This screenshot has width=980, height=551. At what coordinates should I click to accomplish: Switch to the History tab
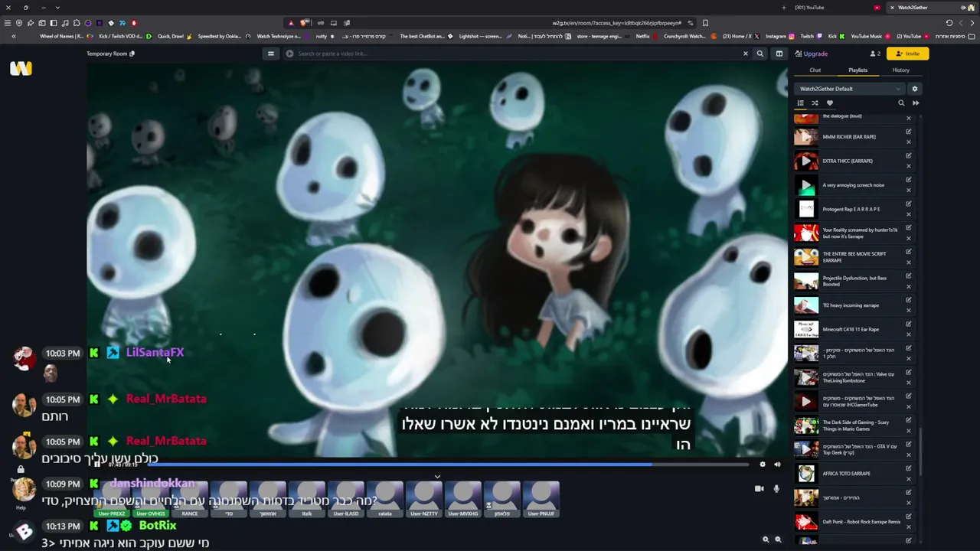[x=900, y=70]
